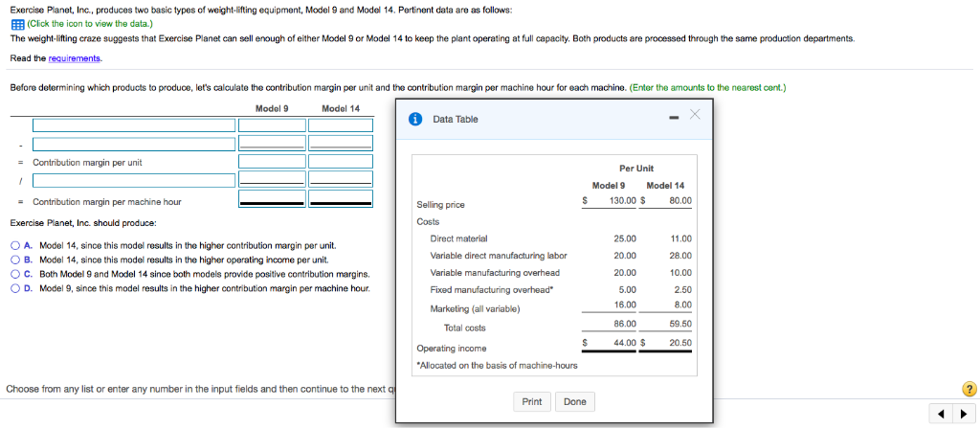
Task: Click second row label input field
Action: tap(134, 144)
